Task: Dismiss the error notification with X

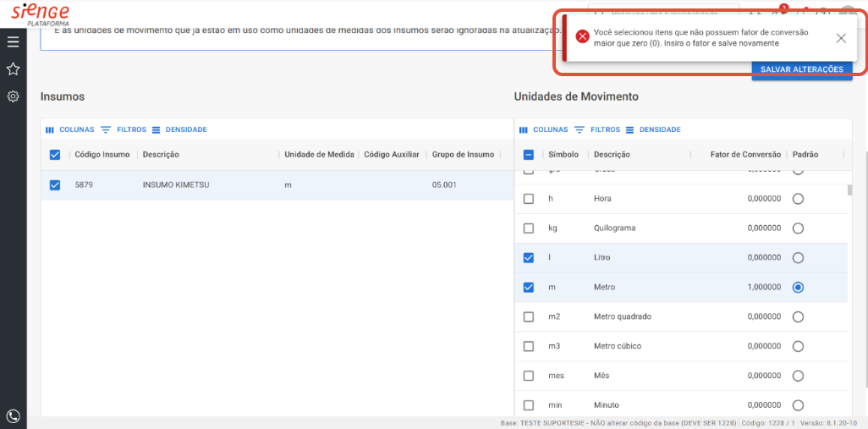Action: click(841, 38)
